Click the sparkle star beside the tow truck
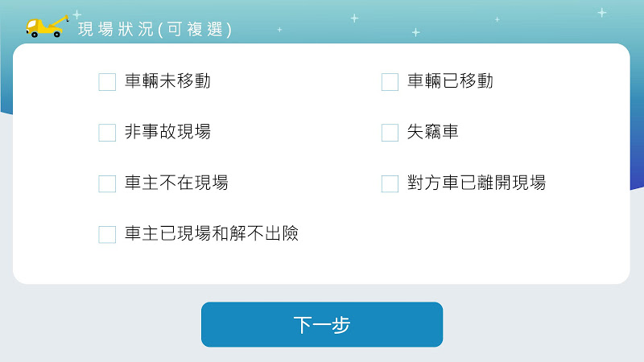The image size is (644, 362). 76,14
